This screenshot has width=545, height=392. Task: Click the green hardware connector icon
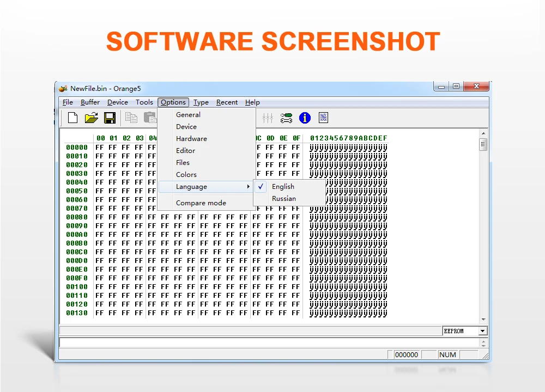(286, 118)
